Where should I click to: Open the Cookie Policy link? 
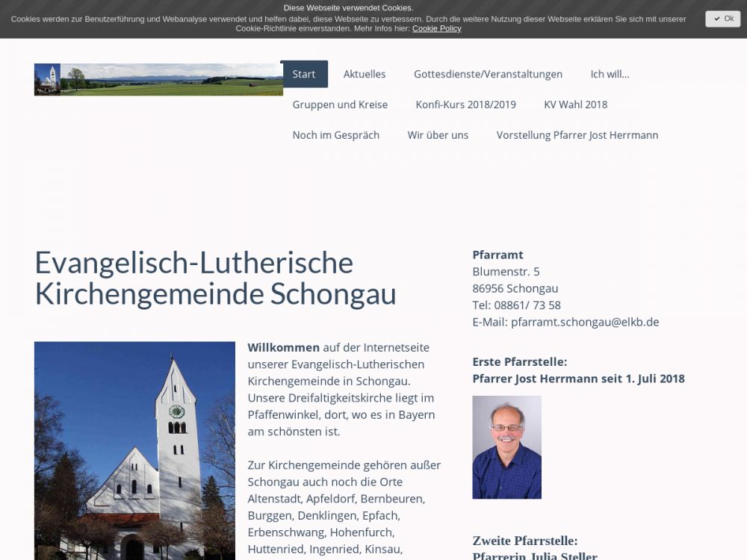(x=436, y=28)
